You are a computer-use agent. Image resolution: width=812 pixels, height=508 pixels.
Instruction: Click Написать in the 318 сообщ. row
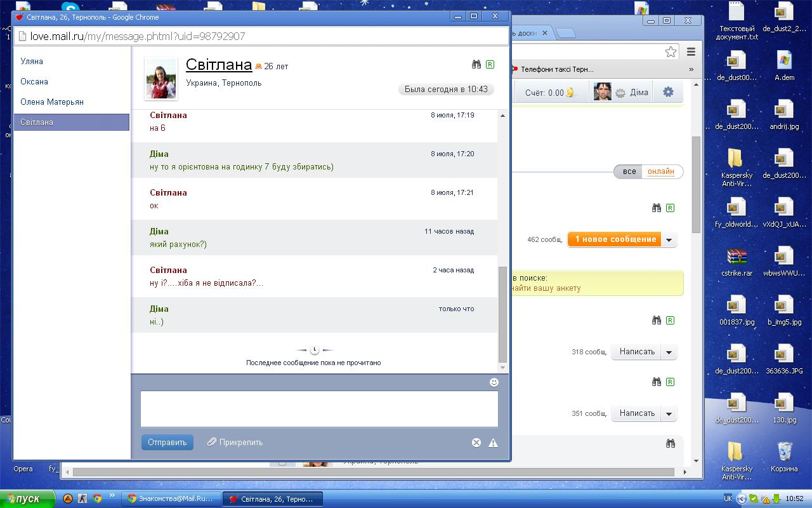pyautogui.click(x=636, y=352)
